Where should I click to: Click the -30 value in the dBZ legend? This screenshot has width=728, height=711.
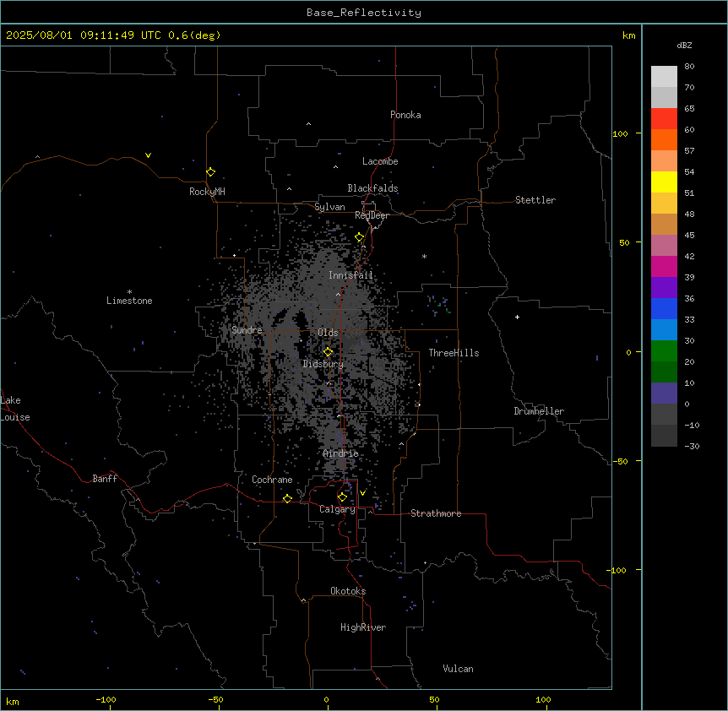point(692,447)
